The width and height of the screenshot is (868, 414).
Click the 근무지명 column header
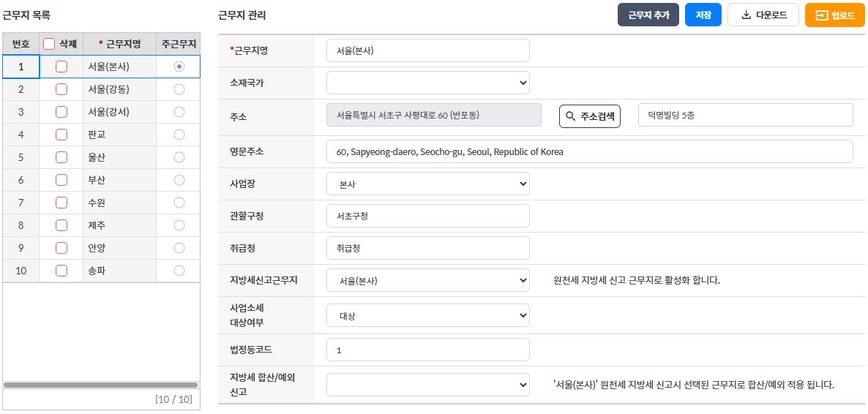click(119, 44)
